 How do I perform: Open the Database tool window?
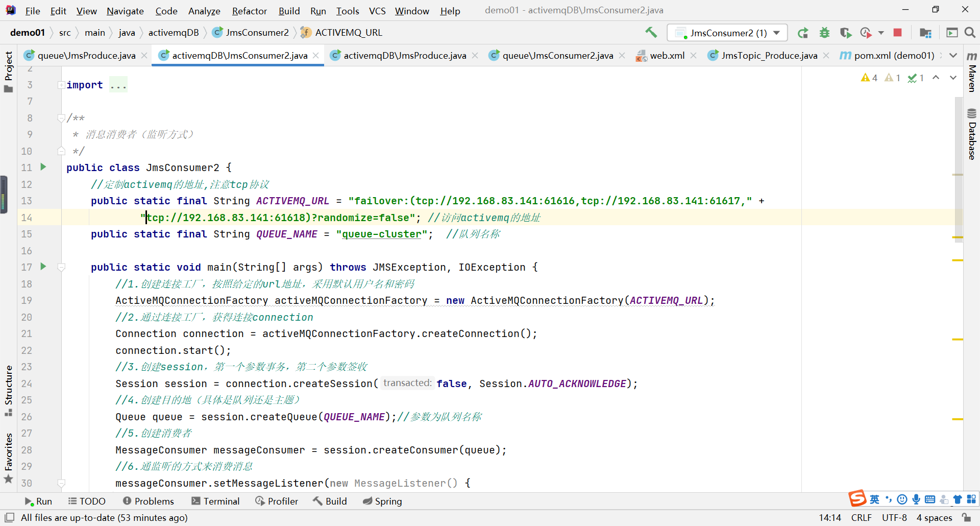click(972, 134)
